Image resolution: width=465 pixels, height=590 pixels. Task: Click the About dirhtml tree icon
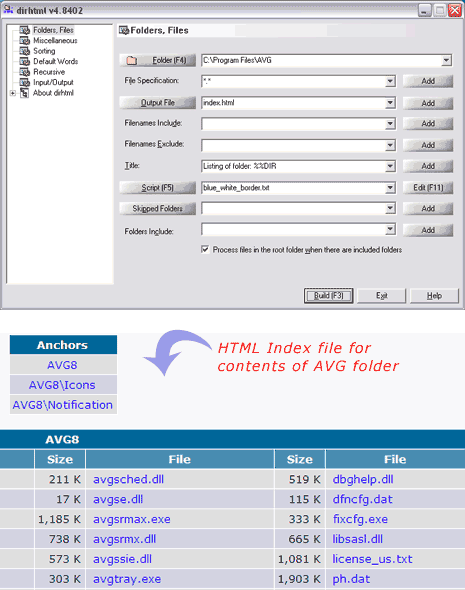24,93
